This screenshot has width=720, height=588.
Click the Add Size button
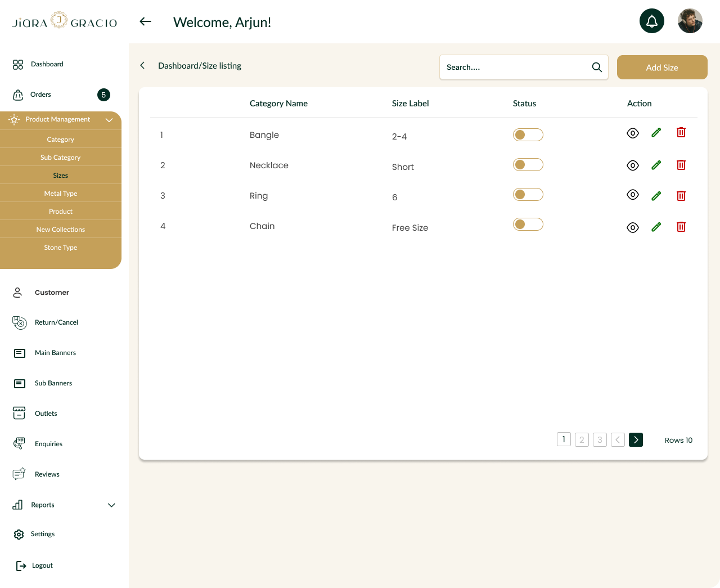662,68
